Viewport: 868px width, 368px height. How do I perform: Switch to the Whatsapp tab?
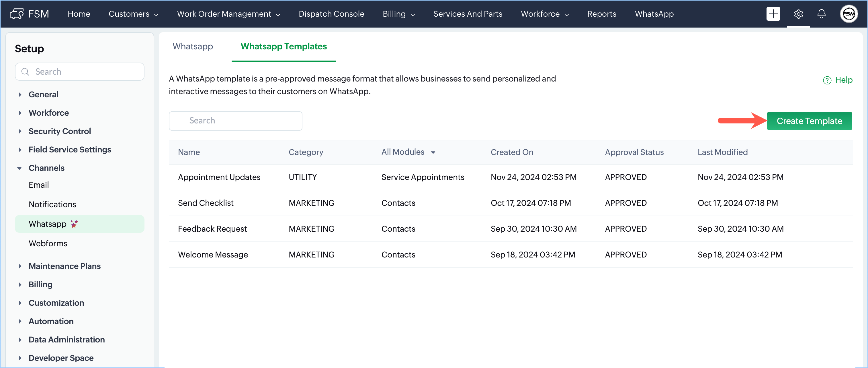point(193,46)
